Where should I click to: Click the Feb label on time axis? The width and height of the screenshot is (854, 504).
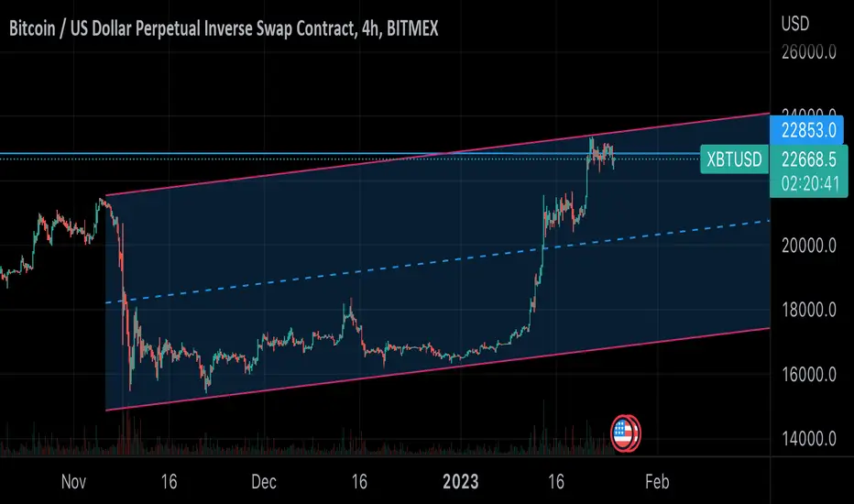coord(657,482)
